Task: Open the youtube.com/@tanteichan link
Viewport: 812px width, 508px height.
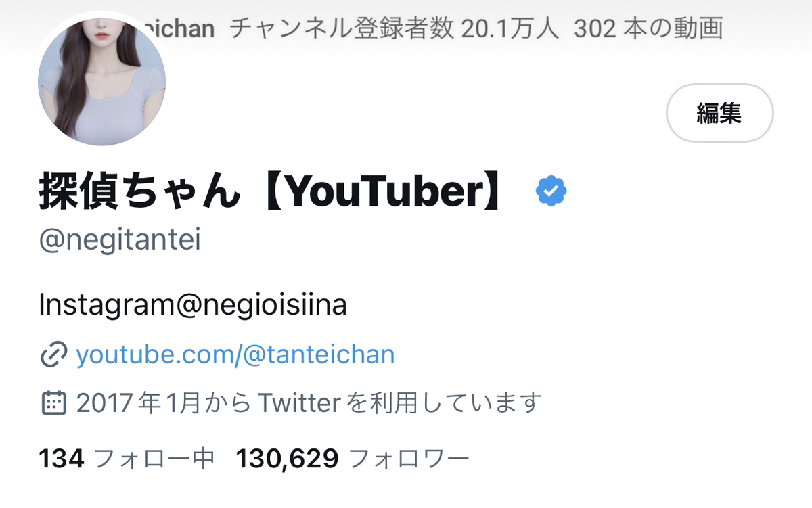Action: (x=235, y=354)
